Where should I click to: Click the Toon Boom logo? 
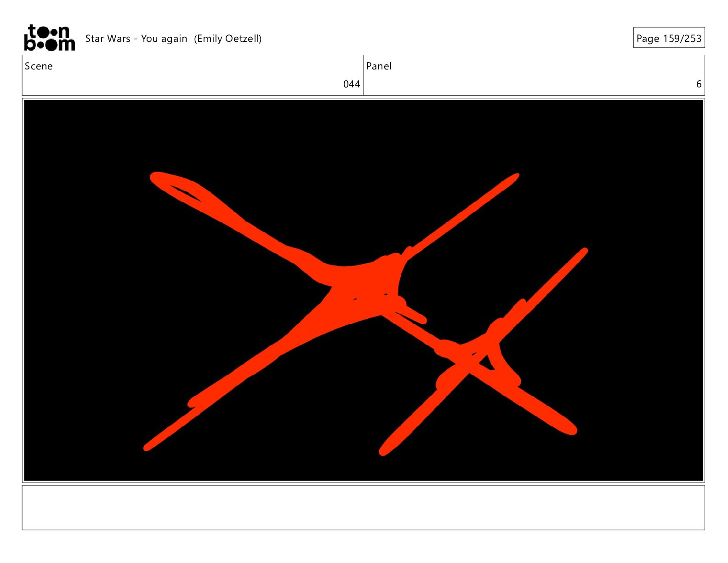pos(49,38)
